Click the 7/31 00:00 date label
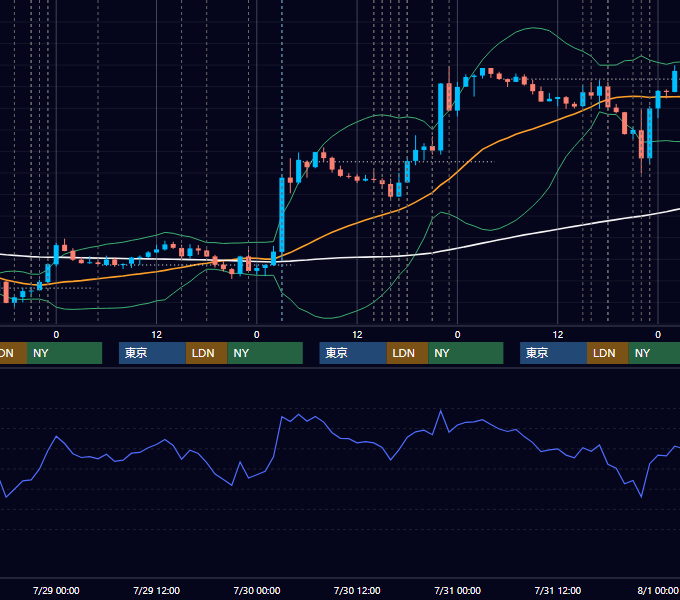The height and width of the screenshot is (600, 680). (458, 591)
